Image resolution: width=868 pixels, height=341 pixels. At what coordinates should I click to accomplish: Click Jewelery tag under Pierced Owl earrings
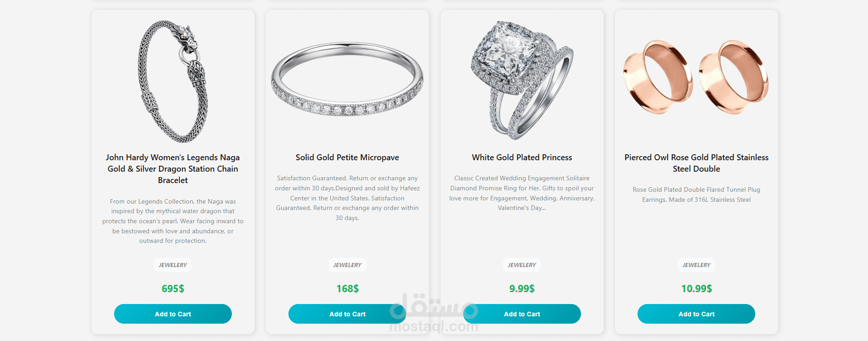[696, 265]
